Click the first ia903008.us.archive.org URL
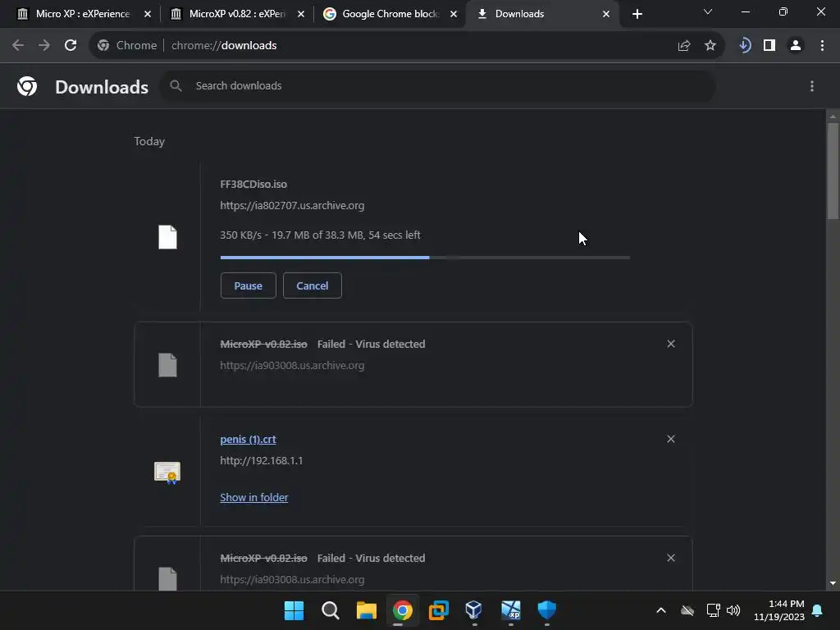Image resolution: width=840 pixels, height=630 pixels. coord(292,365)
